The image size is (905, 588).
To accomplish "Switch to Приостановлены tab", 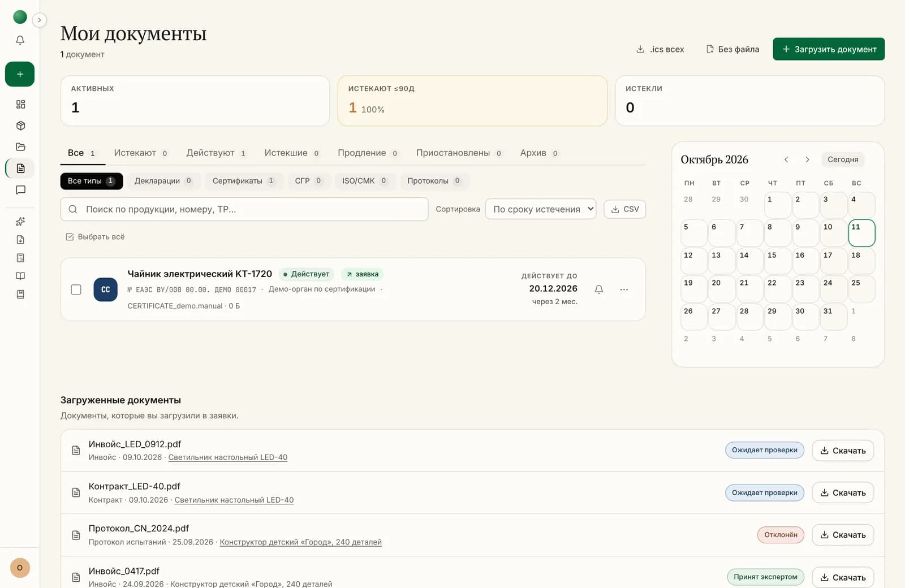I will tap(459, 153).
